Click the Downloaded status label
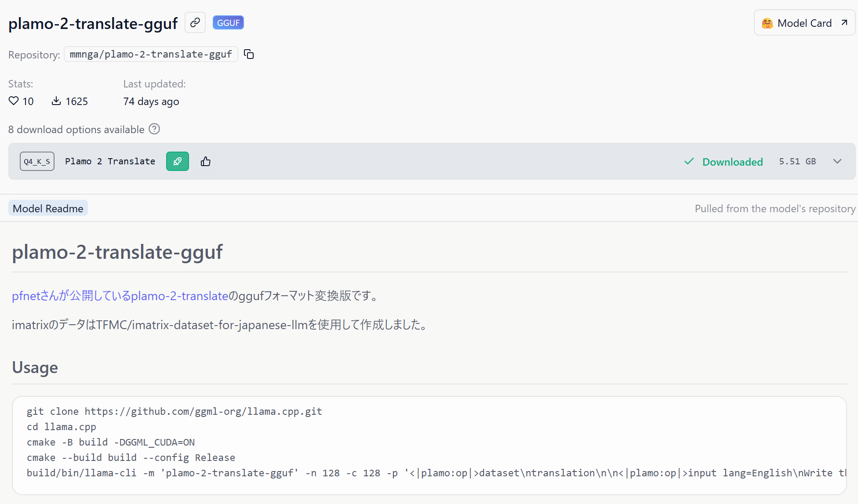858x504 pixels. click(732, 162)
